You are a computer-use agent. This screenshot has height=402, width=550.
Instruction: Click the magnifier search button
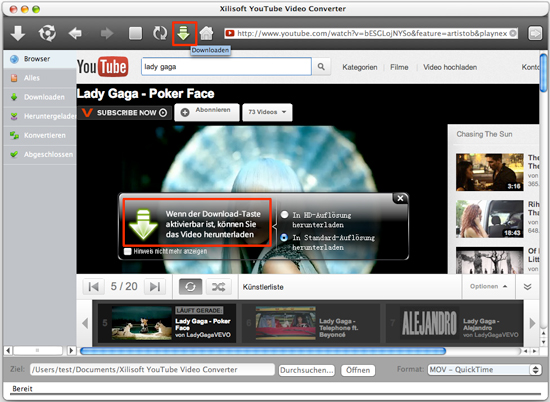[x=321, y=67]
